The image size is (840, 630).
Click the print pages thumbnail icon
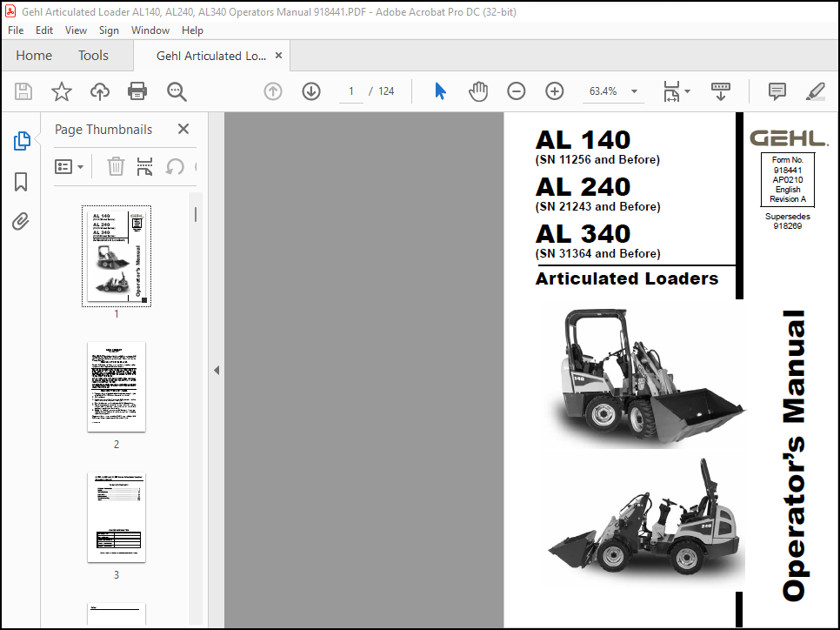(144, 167)
